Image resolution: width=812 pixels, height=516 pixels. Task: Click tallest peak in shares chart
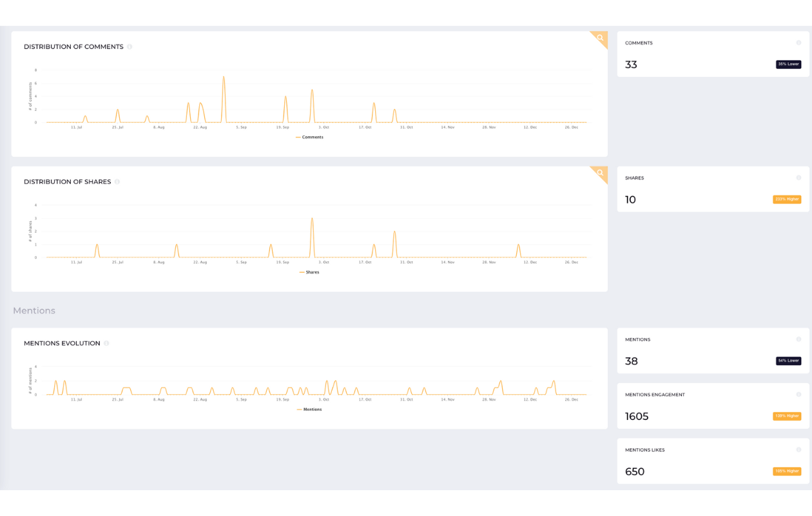pyautogui.click(x=312, y=219)
